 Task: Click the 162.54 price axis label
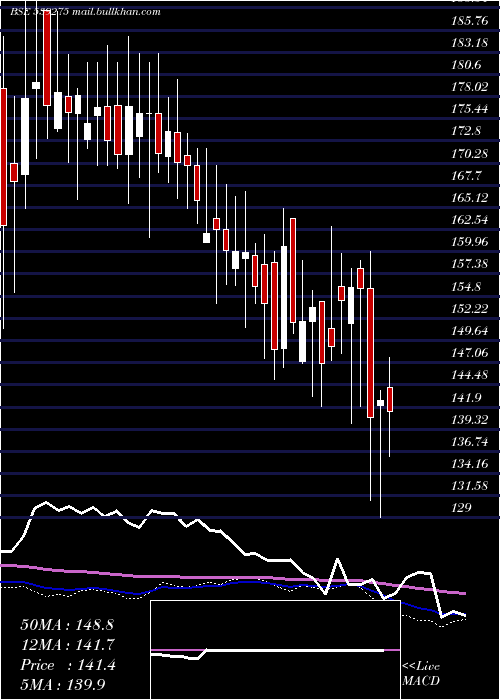tap(470, 220)
